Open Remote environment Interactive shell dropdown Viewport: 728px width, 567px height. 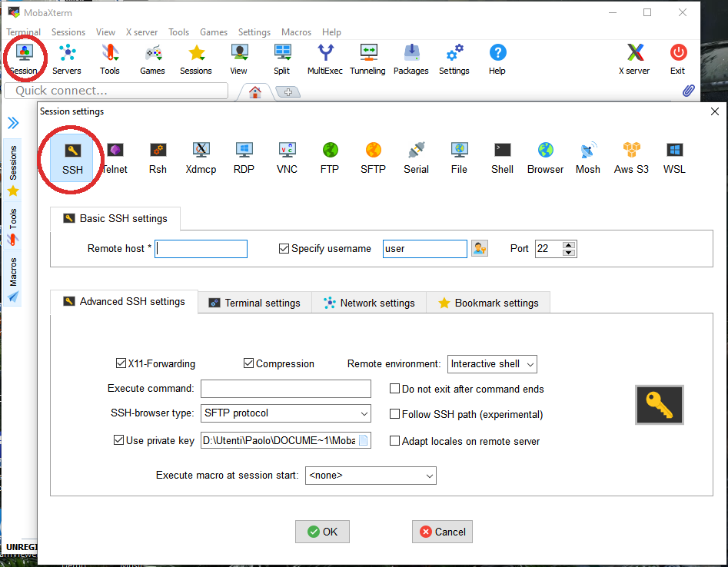coord(492,364)
